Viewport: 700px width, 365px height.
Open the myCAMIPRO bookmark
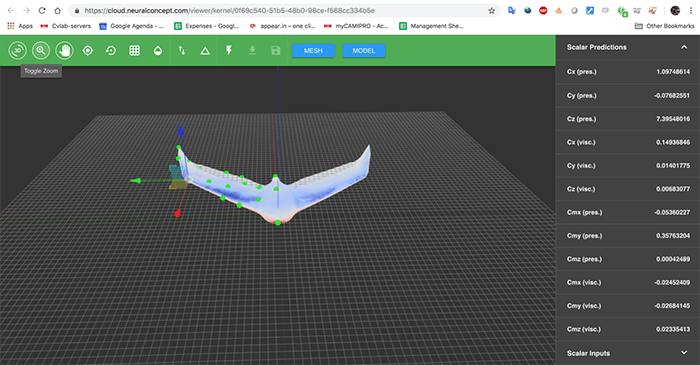[x=356, y=26]
